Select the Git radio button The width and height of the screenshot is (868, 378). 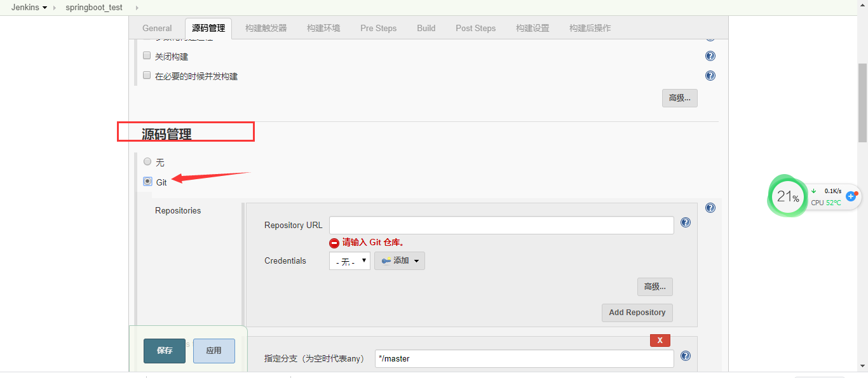click(x=147, y=181)
